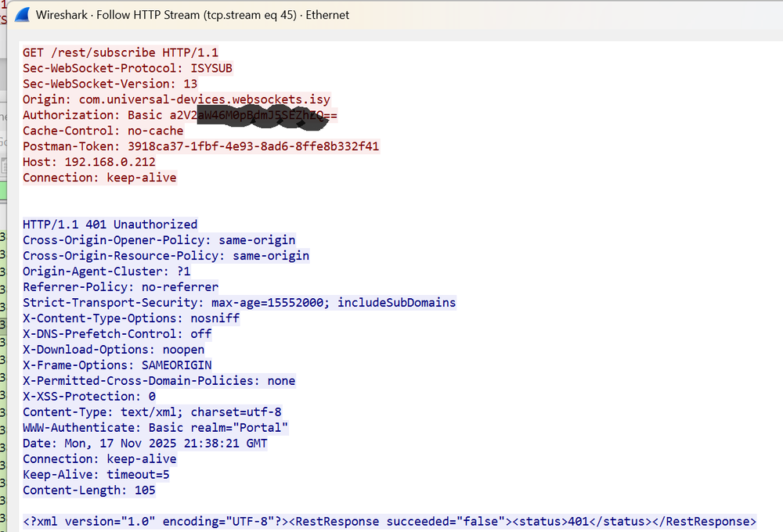Click the Host: 192.168.0.212 line
The height and width of the screenshot is (532, 783).
[x=88, y=162]
